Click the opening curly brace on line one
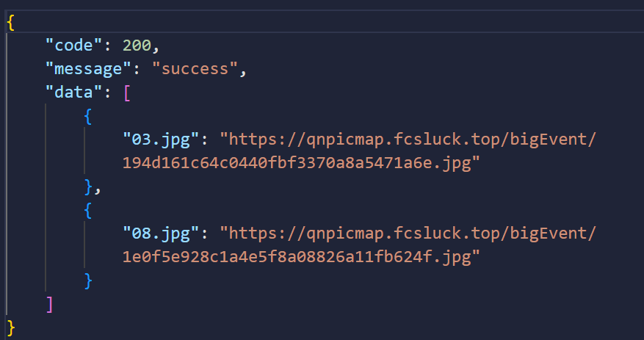 (10, 22)
